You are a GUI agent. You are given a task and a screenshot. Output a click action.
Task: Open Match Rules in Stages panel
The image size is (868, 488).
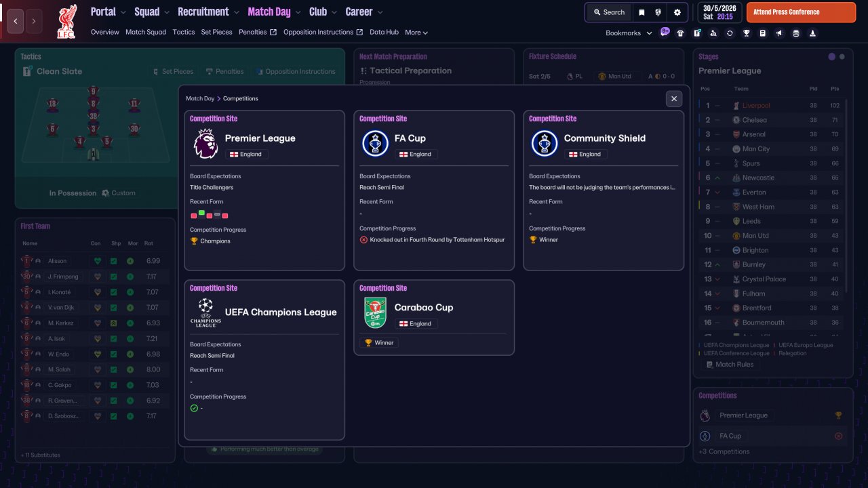(x=730, y=365)
